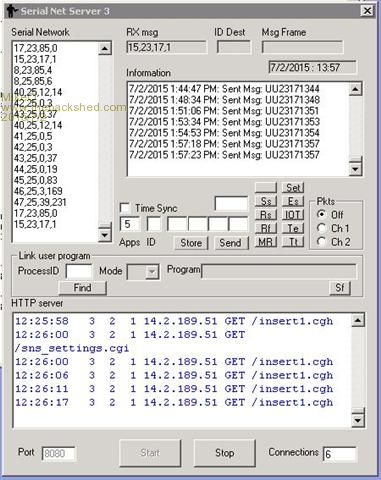The height and width of the screenshot is (480, 381).
Task: Click the Sf button
Action: coord(340,288)
